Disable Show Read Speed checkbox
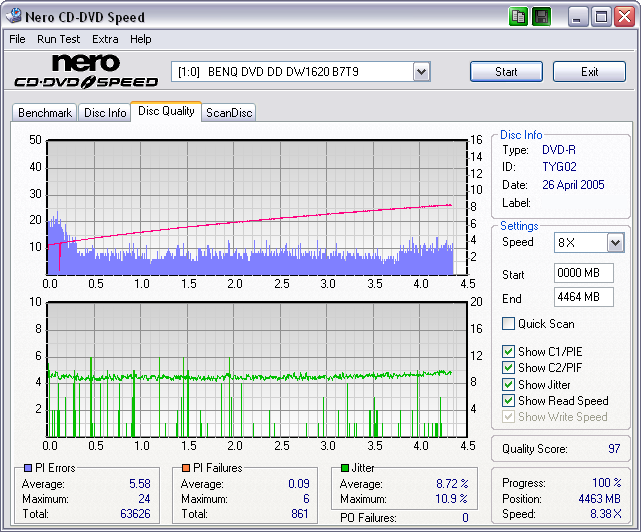This screenshot has width=641, height=532. point(509,401)
